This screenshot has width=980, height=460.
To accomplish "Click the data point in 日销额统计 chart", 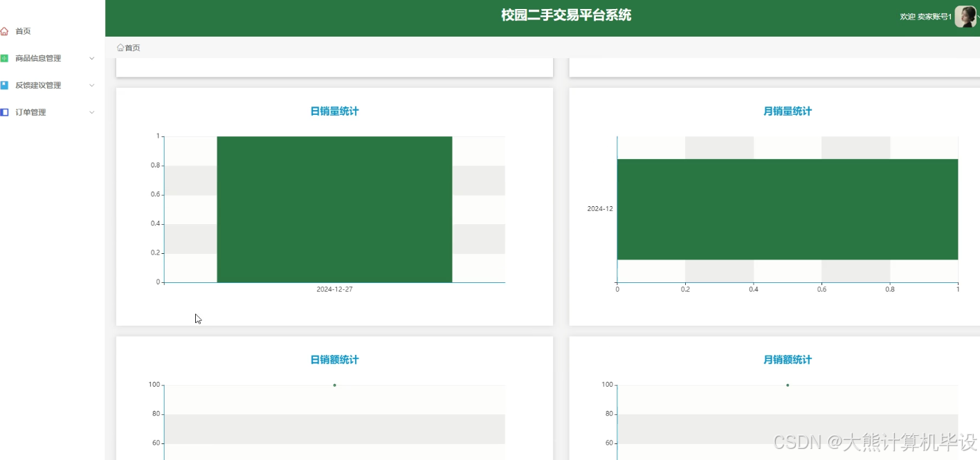I will click(334, 385).
